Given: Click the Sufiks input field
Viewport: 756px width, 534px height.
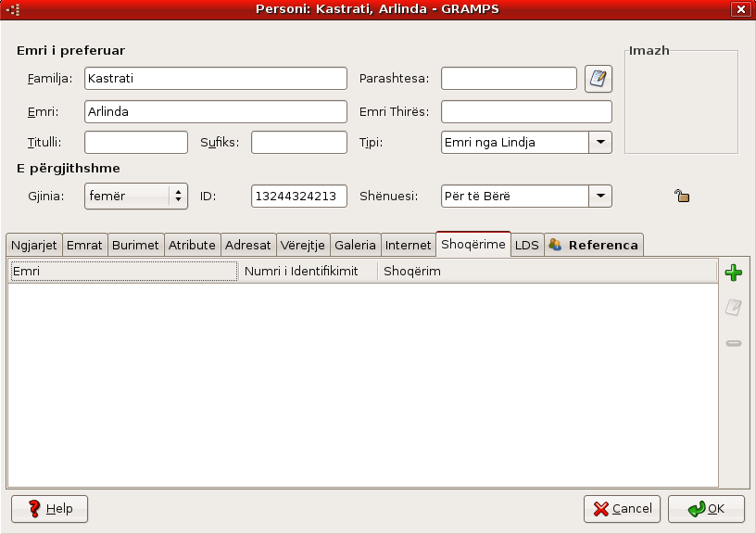Looking at the screenshot, I should click(x=299, y=142).
